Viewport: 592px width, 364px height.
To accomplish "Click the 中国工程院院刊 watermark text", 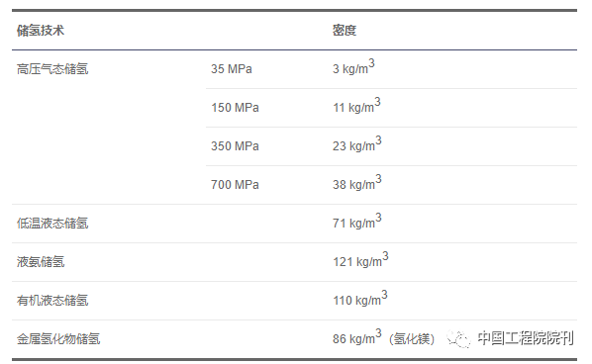I will point(526,338).
